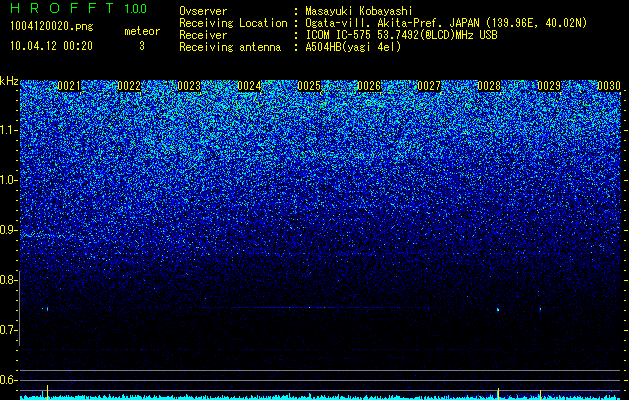Image resolution: width=629 pixels, height=400 pixels.
Task: Click the 0.7 frequency axis label
Action: (x=7, y=330)
